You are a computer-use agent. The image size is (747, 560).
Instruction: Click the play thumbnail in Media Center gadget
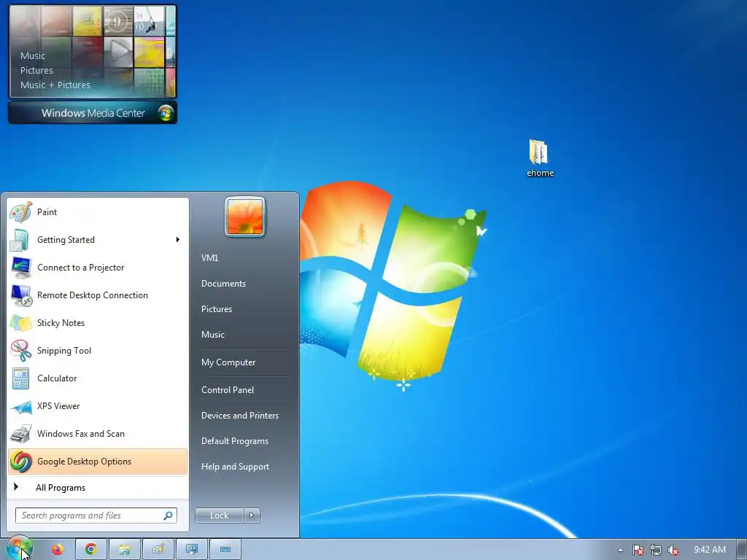click(118, 52)
